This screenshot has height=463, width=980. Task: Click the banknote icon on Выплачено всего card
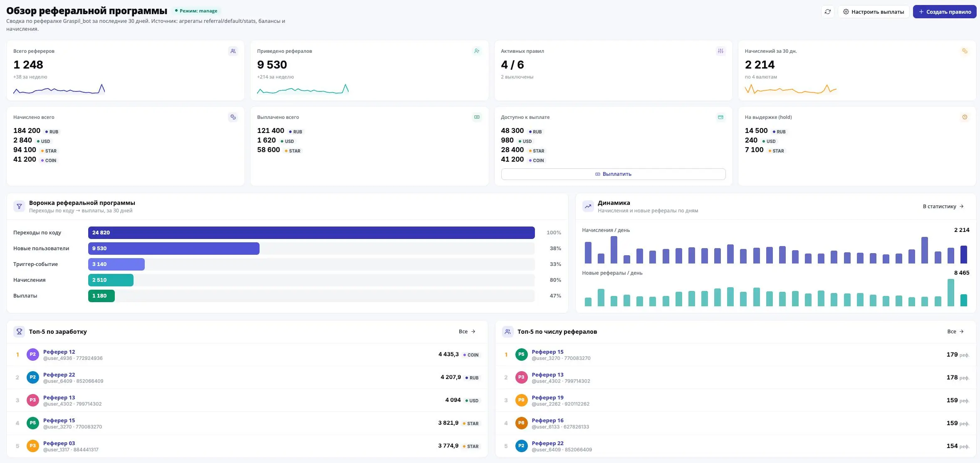pos(477,117)
